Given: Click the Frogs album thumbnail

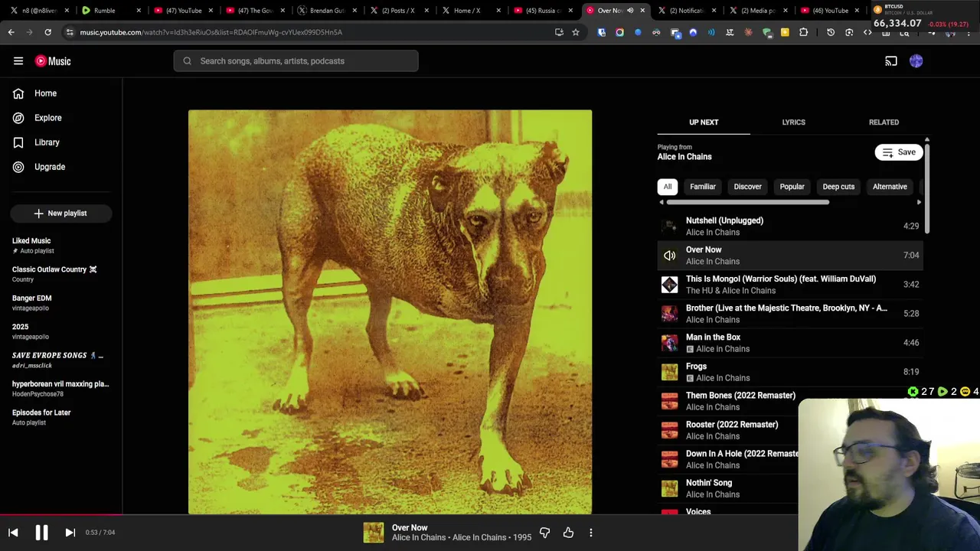Looking at the screenshot, I should click(670, 372).
